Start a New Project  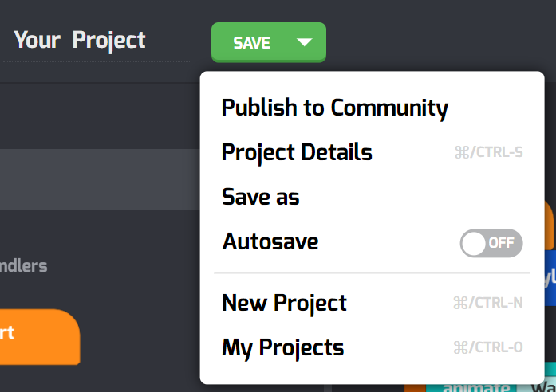[284, 303]
